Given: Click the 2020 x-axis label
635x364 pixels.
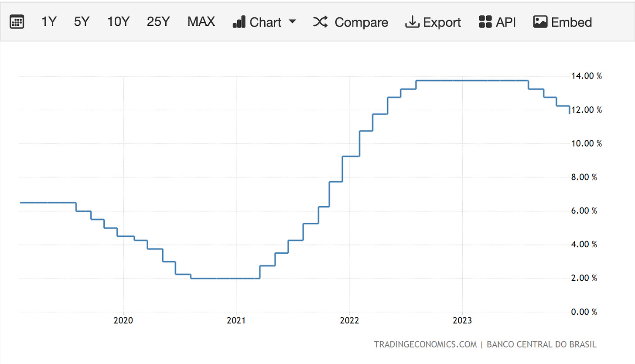Looking at the screenshot, I should (x=123, y=321).
